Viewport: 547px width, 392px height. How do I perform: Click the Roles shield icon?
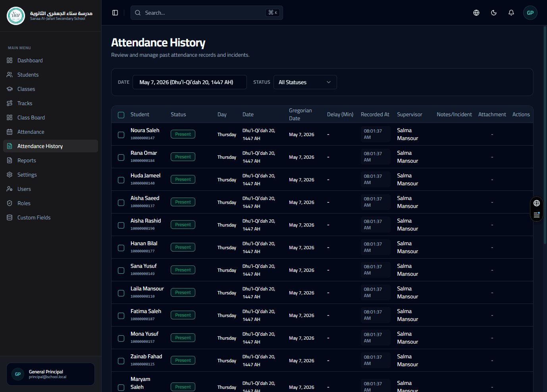pyautogui.click(x=10, y=203)
